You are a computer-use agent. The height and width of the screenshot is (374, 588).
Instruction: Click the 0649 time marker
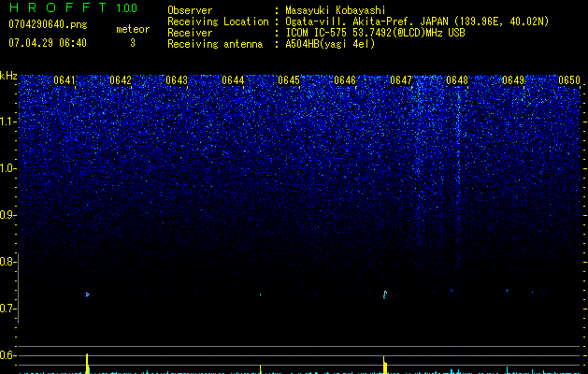(513, 80)
